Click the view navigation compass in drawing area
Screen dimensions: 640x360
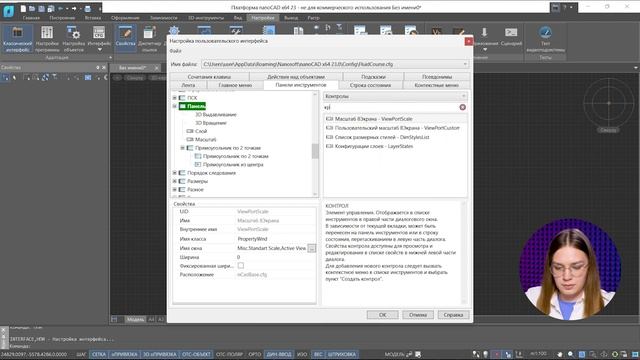tap(609, 103)
